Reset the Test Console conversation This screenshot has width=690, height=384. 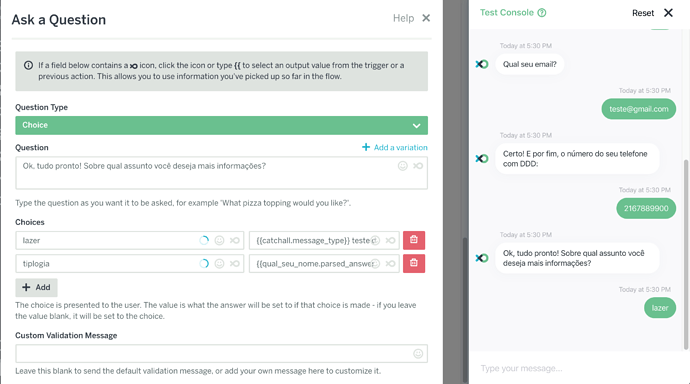click(x=643, y=13)
